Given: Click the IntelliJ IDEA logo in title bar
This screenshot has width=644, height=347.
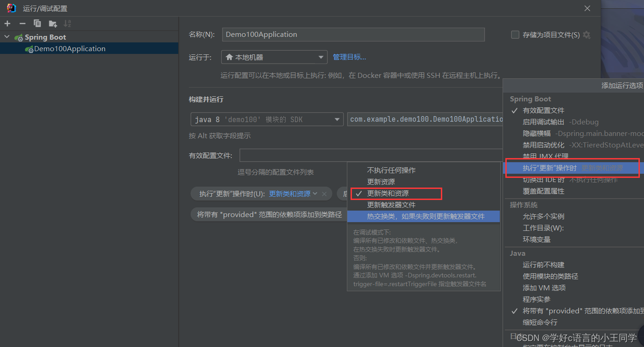Looking at the screenshot, I should 12,8.
